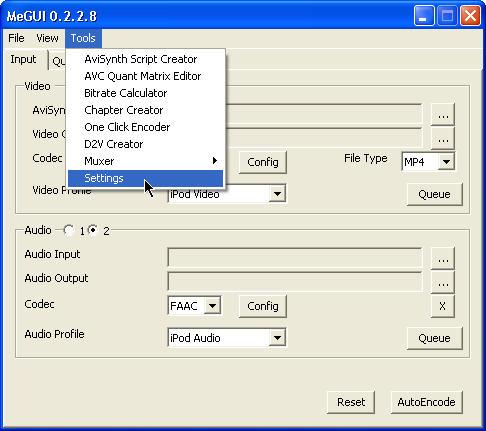Viewport: 486px width, 431px height.
Task: Browse for Audio Input file
Action: click(443, 258)
